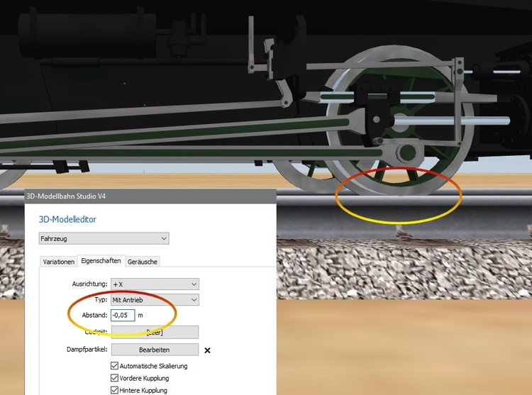Screen dimensions: 532x395
Task: Open the Fahrzeug model type dropdown
Action: point(104,238)
